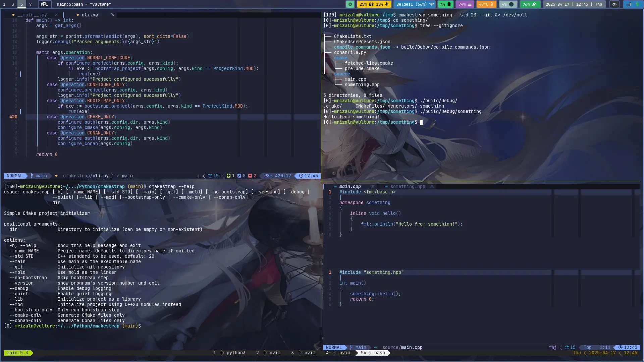
Task: Click the battery charging plug icon
Action: [534, 4]
